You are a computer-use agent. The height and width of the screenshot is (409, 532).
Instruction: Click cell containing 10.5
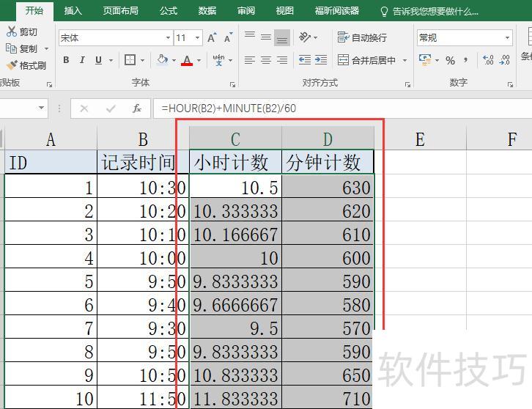[x=235, y=186]
